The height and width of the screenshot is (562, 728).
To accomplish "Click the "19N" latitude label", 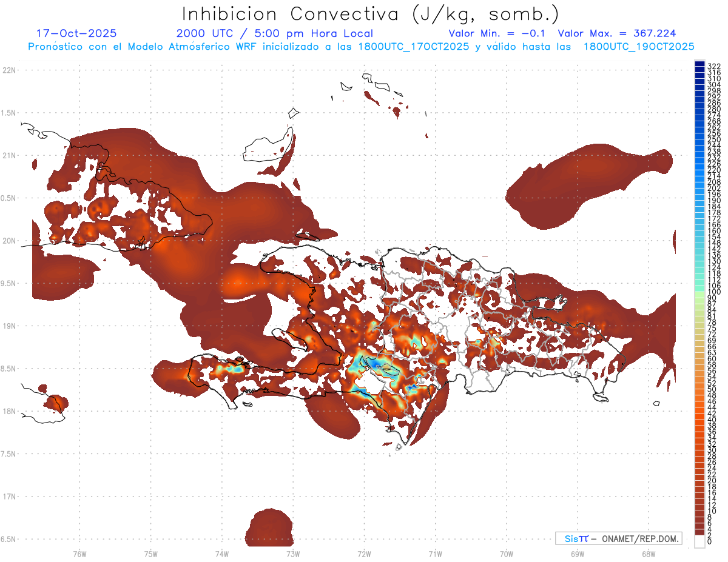I will pyautogui.click(x=9, y=326).
